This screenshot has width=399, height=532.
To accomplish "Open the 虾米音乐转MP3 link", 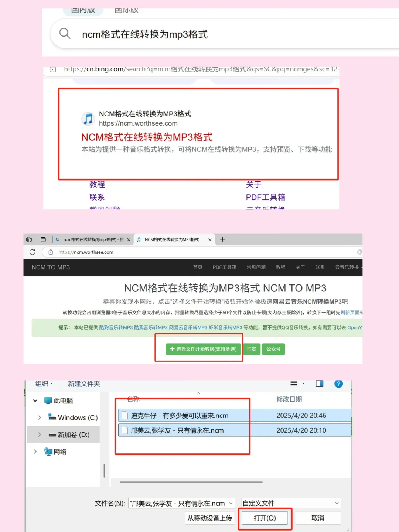I will click(225, 327).
